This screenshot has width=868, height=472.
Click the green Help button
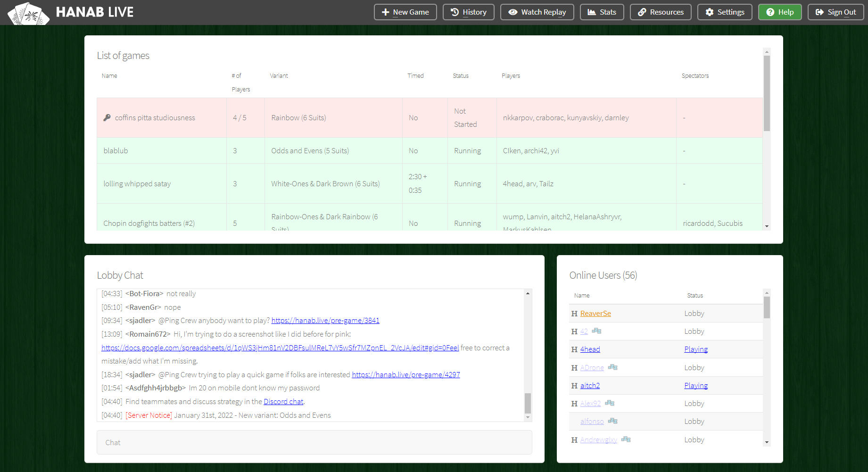click(x=780, y=12)
